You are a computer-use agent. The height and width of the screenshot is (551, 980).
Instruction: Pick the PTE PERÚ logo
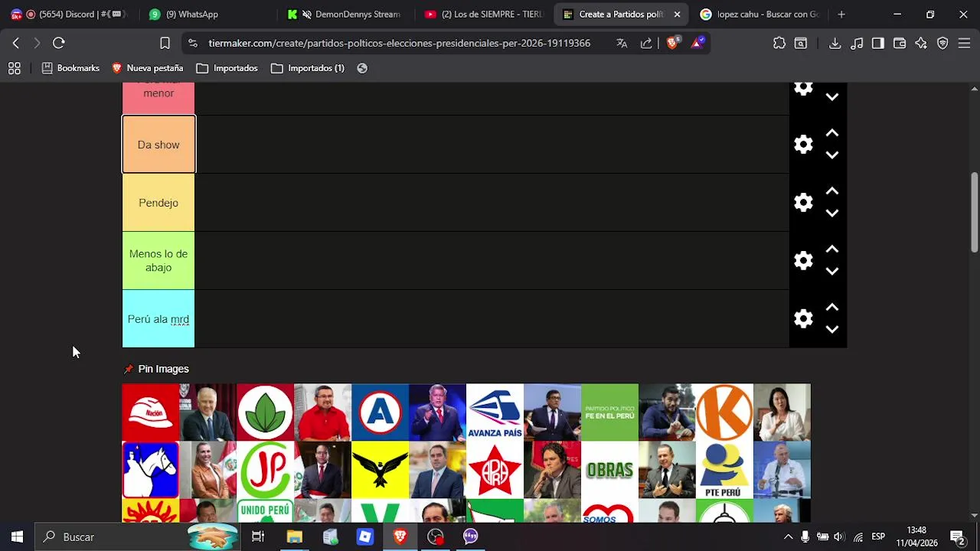725,470
